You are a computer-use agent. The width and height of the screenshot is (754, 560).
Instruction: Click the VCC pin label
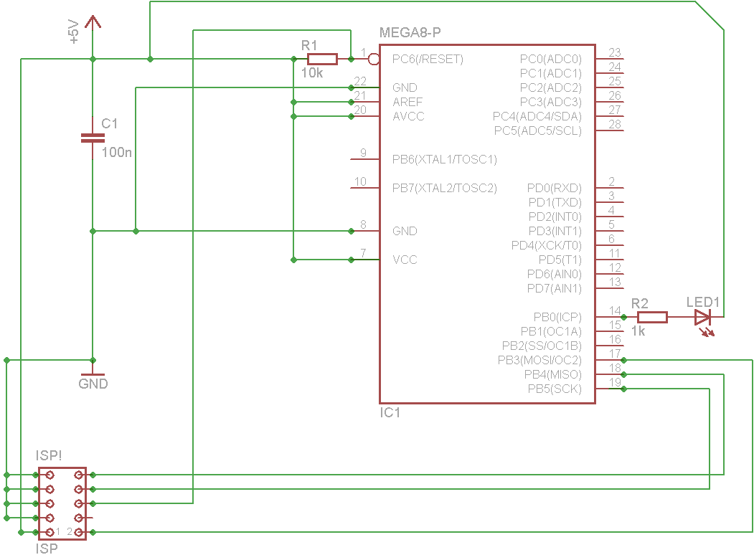pyautogui.click(x=405, y=260)
